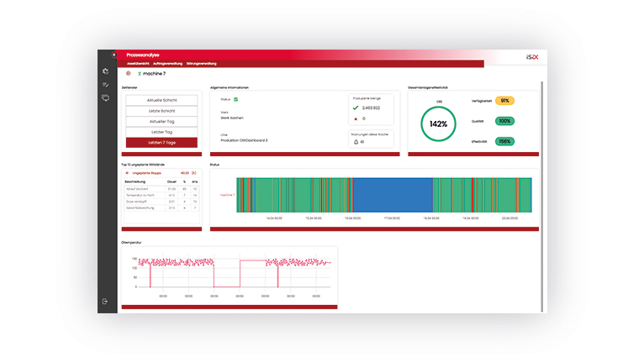Image resolution: width=644 pixels, height=362 pixels.
Task: Select the Aktueller Tag time window
Action: (161, 122)
